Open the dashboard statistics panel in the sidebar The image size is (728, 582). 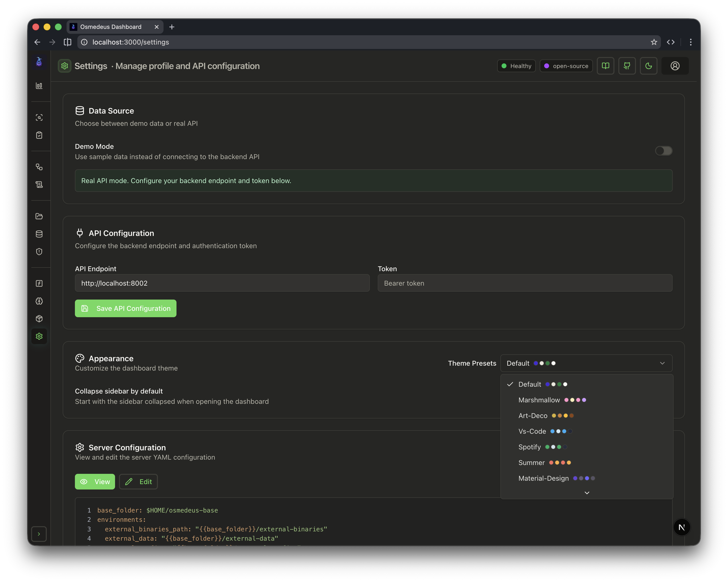click(x=39, y=85)
